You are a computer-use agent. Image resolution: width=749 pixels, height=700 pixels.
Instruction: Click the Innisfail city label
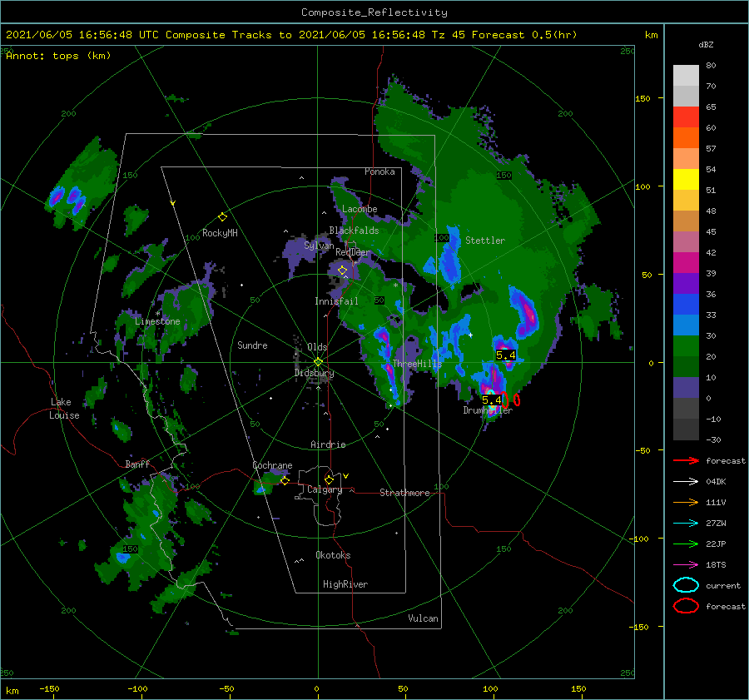pyautogui.click(x=336, y=301)
